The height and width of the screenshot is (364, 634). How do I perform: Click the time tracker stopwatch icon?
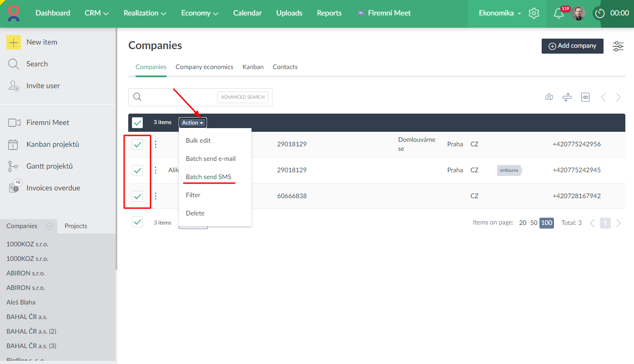(600, 14)
